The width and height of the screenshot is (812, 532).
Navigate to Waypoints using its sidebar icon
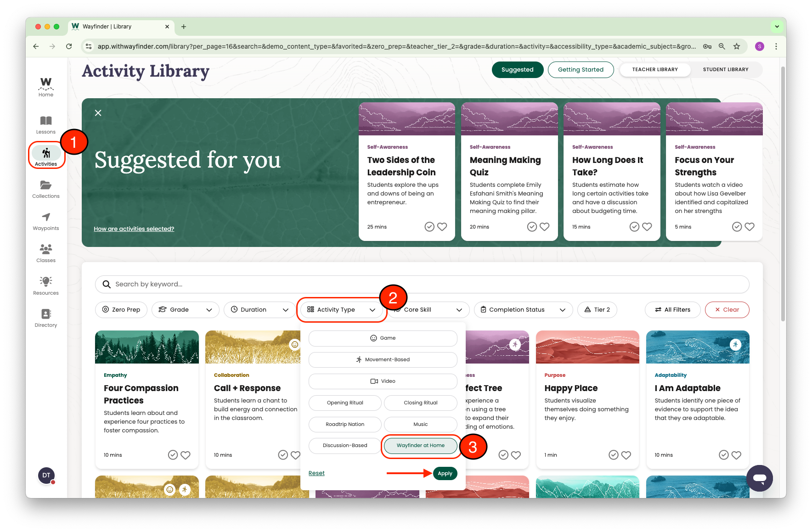pyautogui.click(x=45, y=220)
